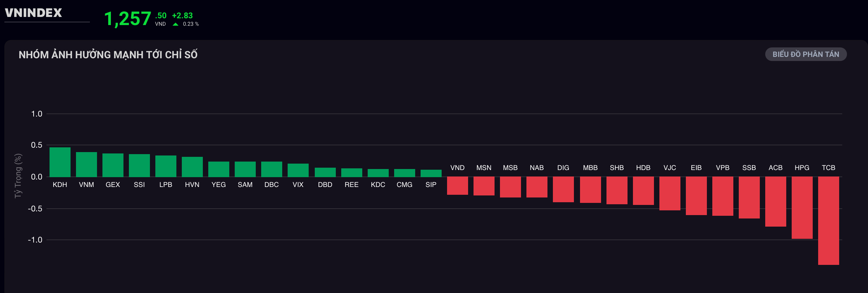868x293 pixels.
Task: Select the red TCB bar
Action: pos(829,221)
